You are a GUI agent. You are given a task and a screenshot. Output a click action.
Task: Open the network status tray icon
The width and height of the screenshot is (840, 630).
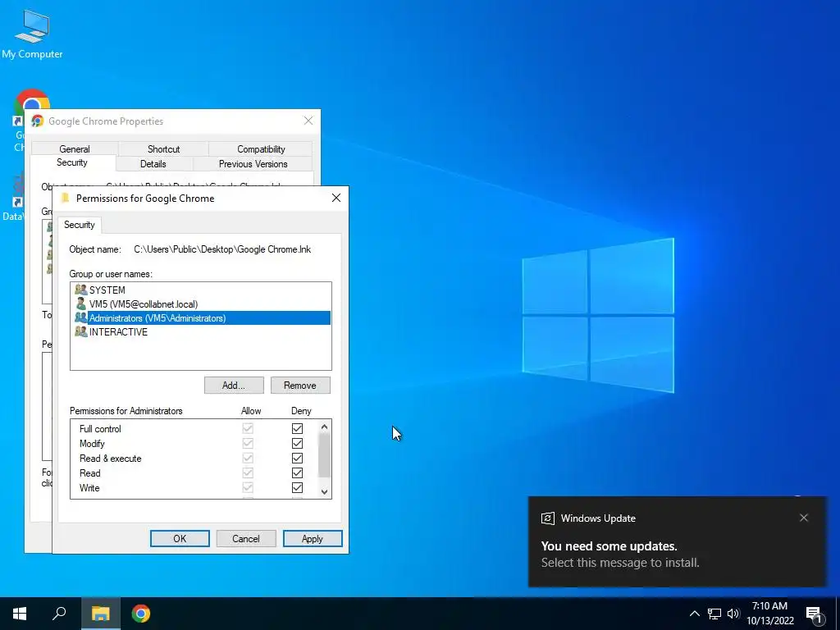(x=714, y=614)
